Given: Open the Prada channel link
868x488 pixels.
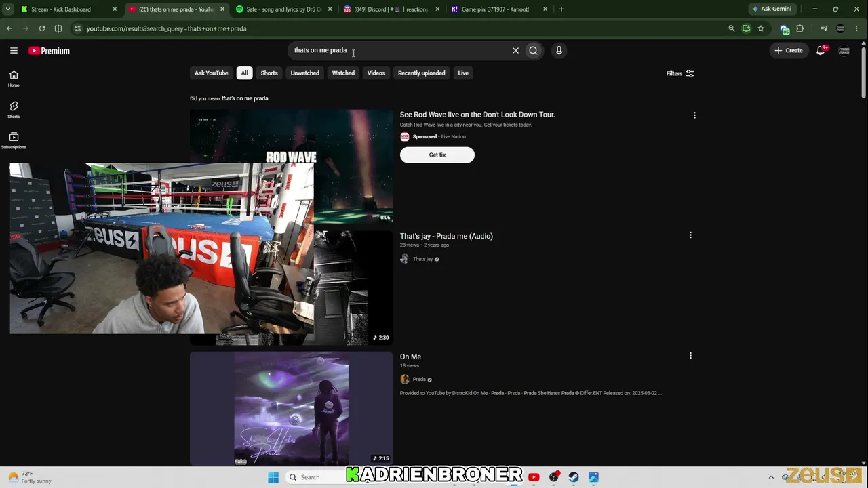Looking at the screenshot, I should 419,380.
